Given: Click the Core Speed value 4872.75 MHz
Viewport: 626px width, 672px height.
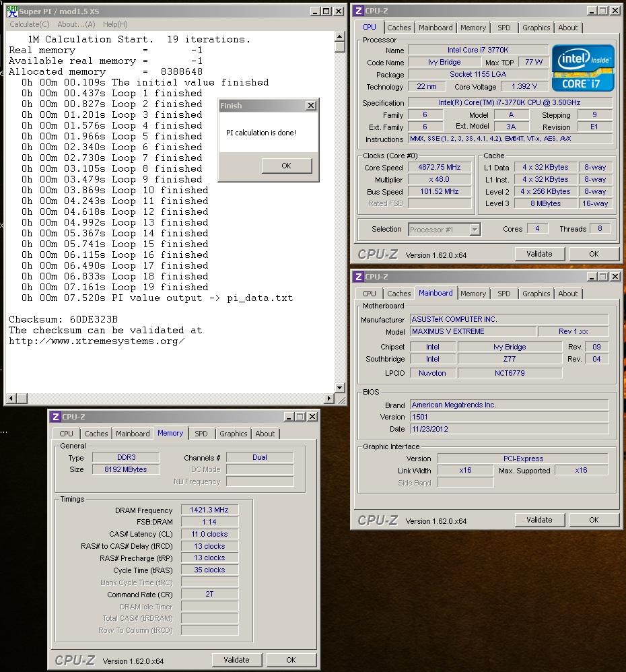Looking at the screenshot, I should click(x=440, y=167).
